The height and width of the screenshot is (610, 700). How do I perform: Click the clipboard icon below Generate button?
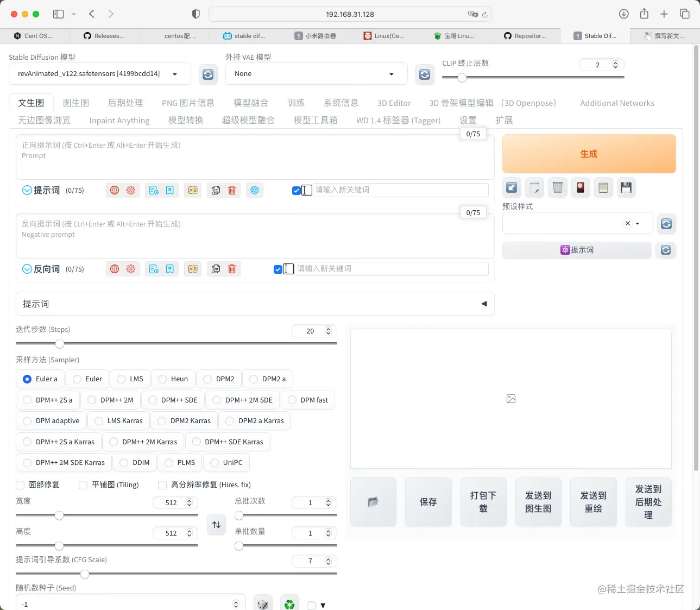click(x=603, y=188)
